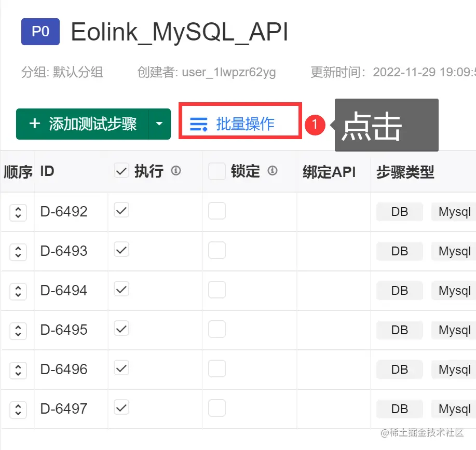Check the 锁定 checkbox for D-6494
Viewport: 476px width, 450px height.
click(x=217, y=290)
